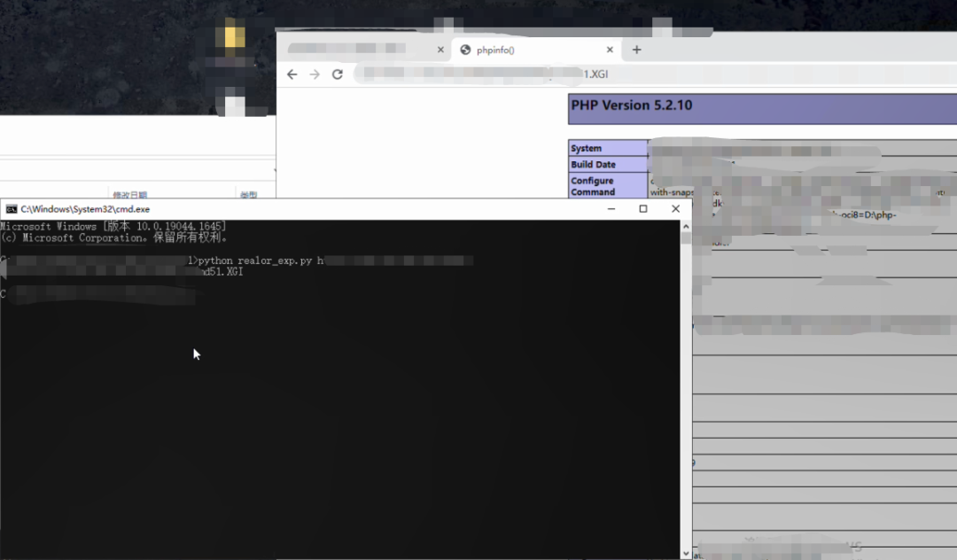Minimize the cmd.exe window
This screenshot has height=560, width=957.
point(611,208)
